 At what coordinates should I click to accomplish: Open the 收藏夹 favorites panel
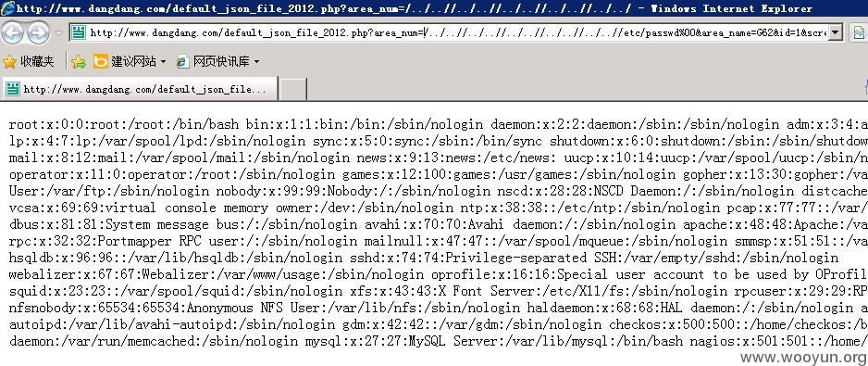tap(29, 61)
